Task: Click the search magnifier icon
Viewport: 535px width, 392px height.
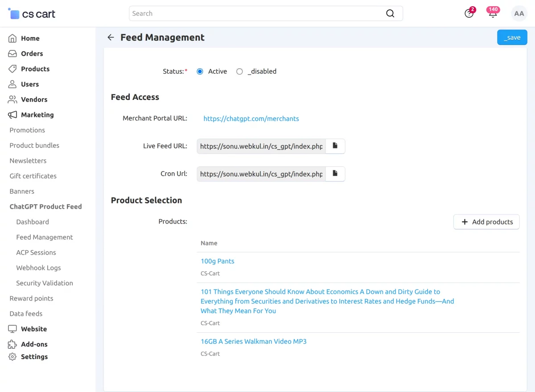Action: pyautogui.click(x=390, y=13)
